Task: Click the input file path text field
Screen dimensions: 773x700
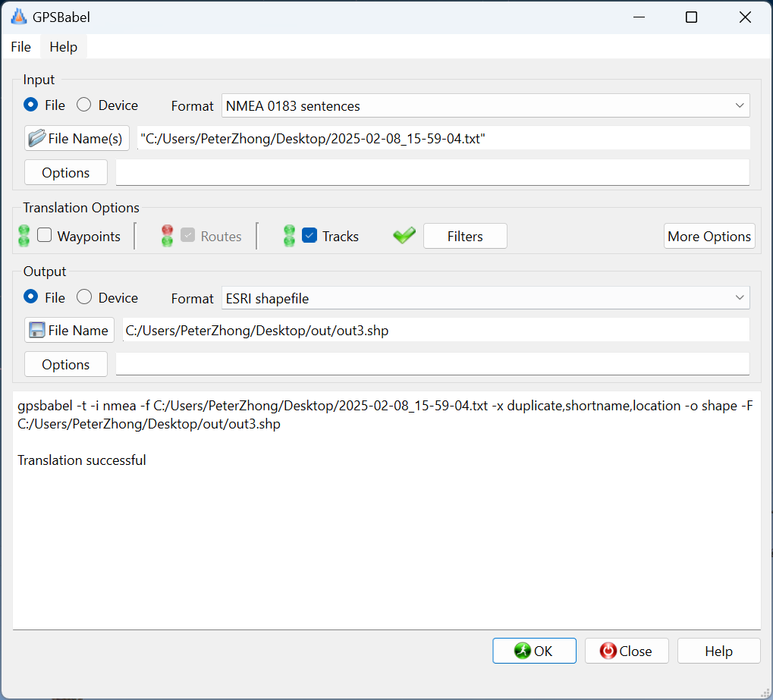Action: [444, 138]
